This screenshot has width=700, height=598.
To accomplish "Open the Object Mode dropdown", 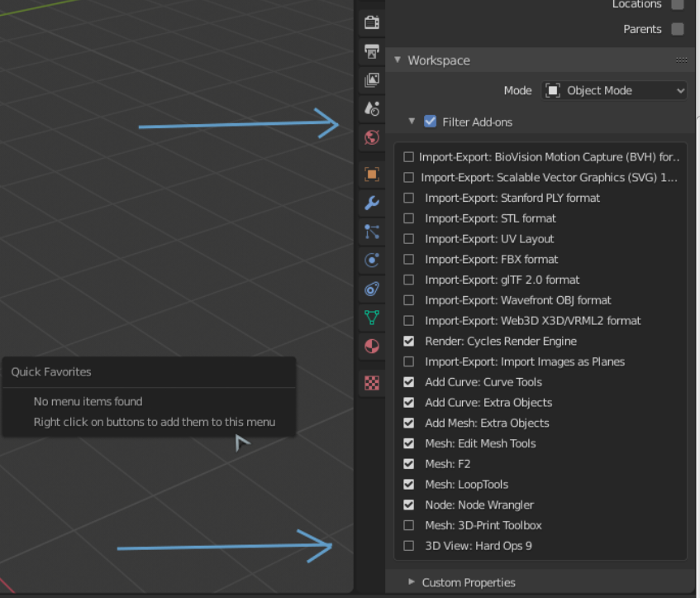I will (x=614, y=91).
